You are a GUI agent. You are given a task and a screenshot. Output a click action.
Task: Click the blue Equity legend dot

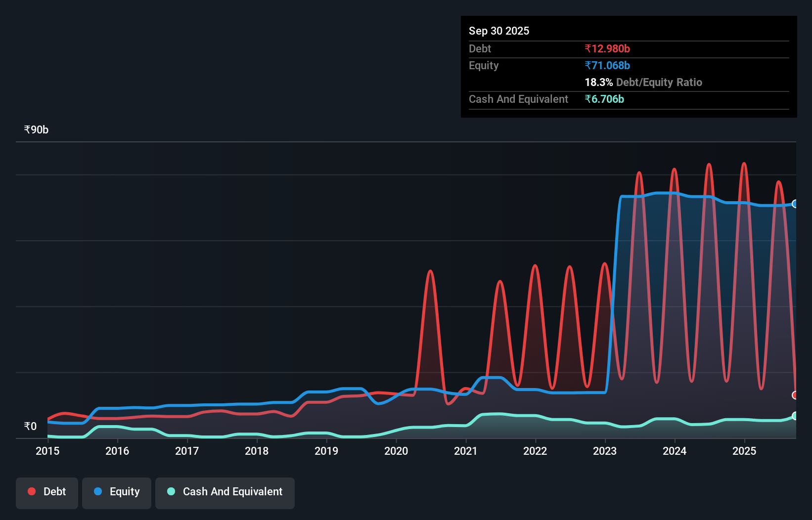pyautogui.click(x=97, y=491)
